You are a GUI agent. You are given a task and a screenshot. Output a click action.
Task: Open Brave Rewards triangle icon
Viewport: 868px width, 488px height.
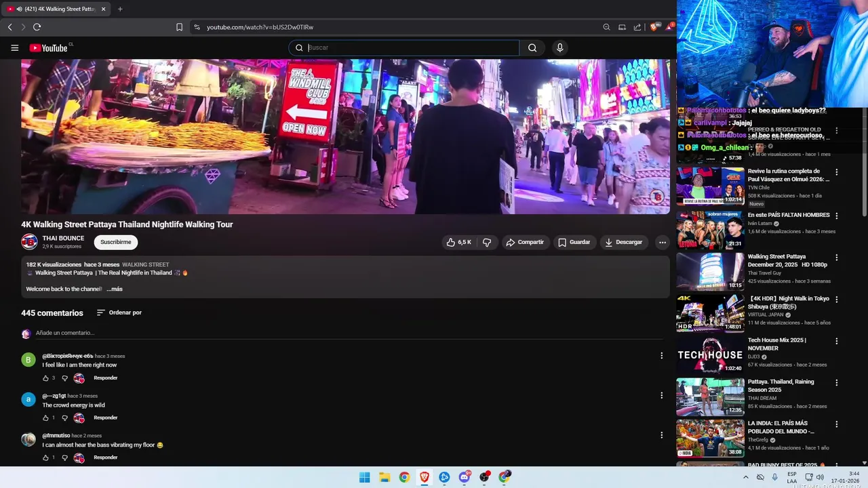point(669,27)
